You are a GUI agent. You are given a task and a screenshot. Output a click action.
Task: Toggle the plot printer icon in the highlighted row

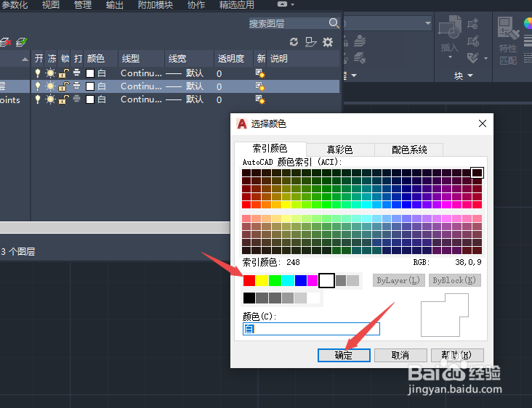tap(77, 86)
